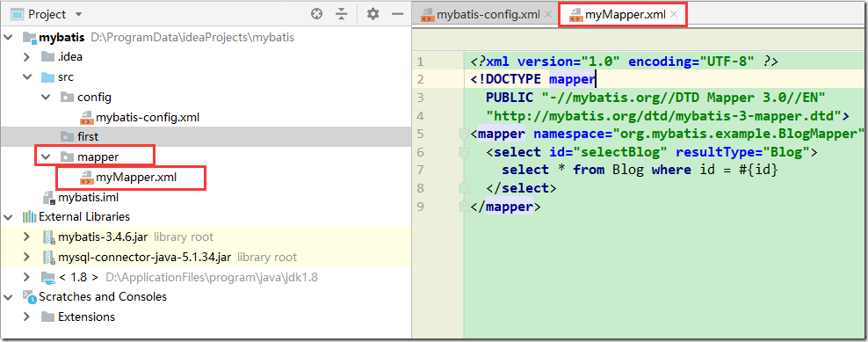Screen dimensions: 868x342
Task: Click the '-//mybatis.org//DTD Mapper 3.0//EN' string
Action: 684,98
